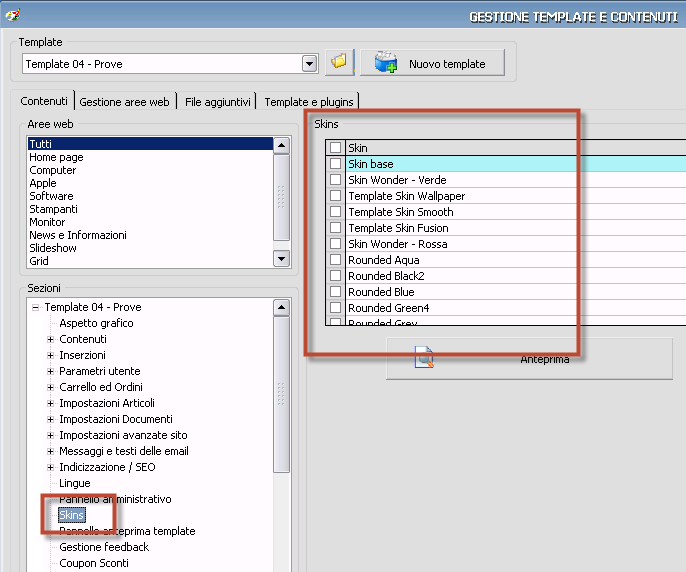Expand Impostazioni avanzate sito node
686x572 pixels.
point(50,435)
